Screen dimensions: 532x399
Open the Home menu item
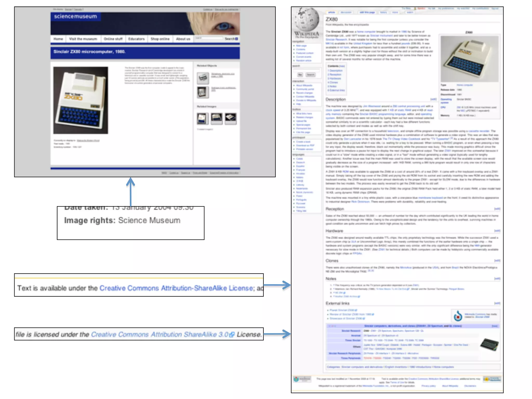58,39
